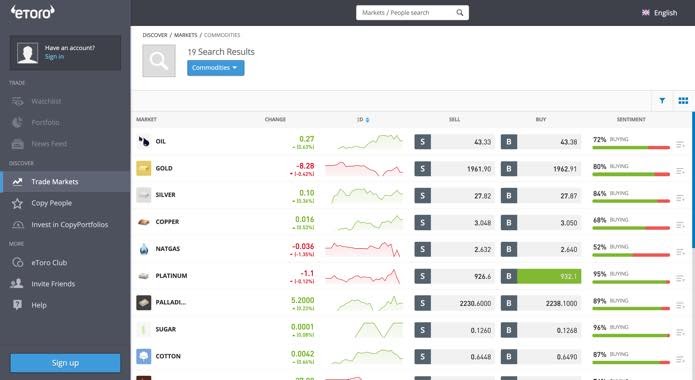
Task: Open options menu icon for NATGAS row
Action: [680, 252]
